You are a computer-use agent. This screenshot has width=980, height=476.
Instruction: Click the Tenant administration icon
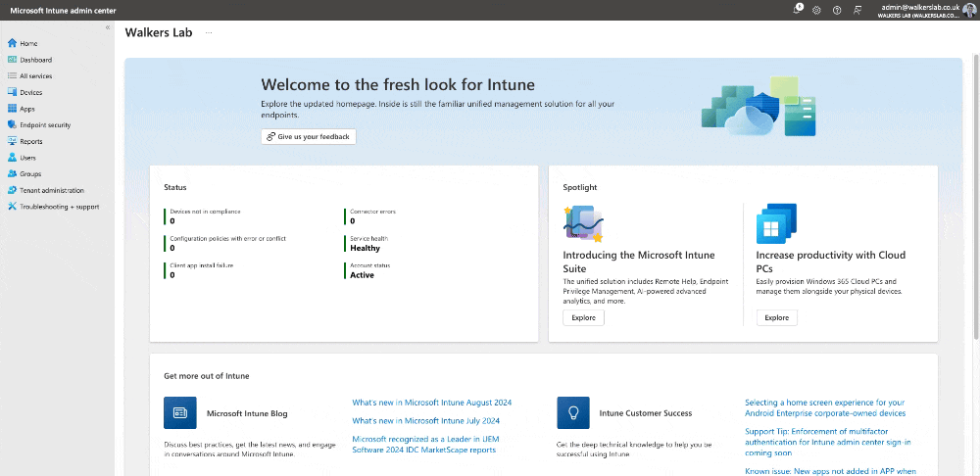[x=12, y=190]
